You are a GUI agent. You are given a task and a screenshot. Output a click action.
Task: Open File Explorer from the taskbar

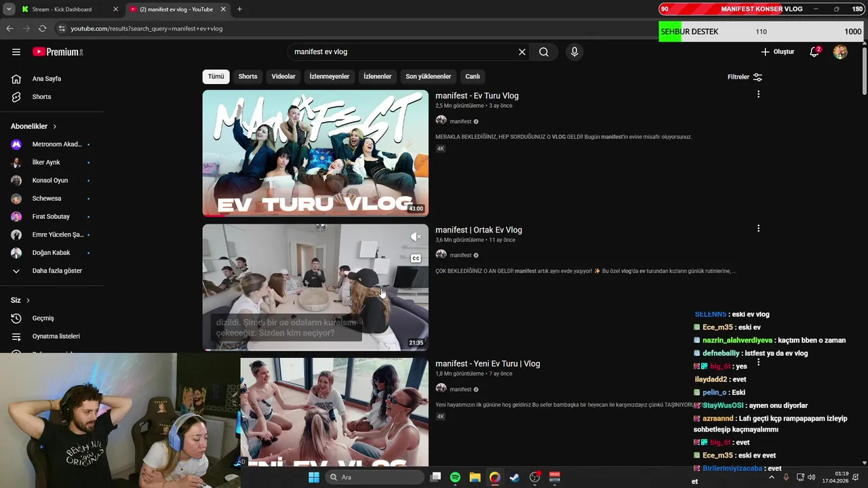click(x=475, y=477)
